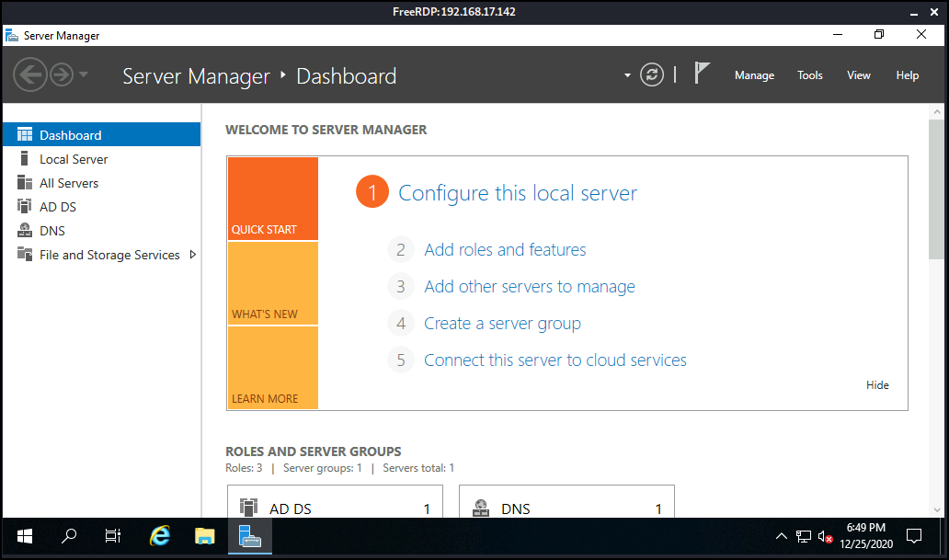
Task: Click the Server Manager title bar icon
Action: (x=12, y=36)
